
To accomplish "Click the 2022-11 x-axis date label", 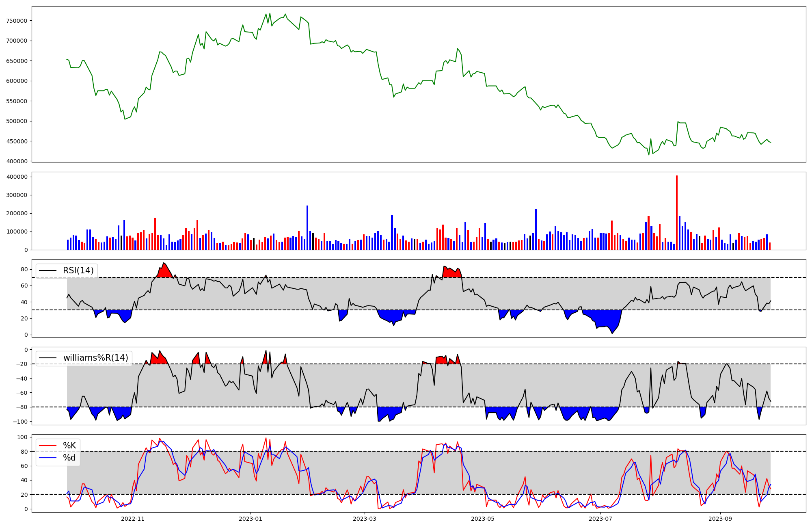I will coord(133,519).
